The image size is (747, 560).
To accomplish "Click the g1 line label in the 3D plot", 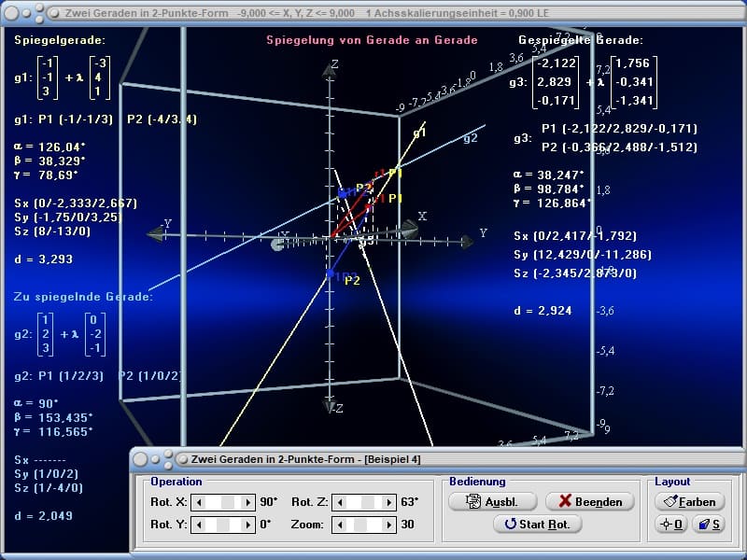I will [419, 133].
